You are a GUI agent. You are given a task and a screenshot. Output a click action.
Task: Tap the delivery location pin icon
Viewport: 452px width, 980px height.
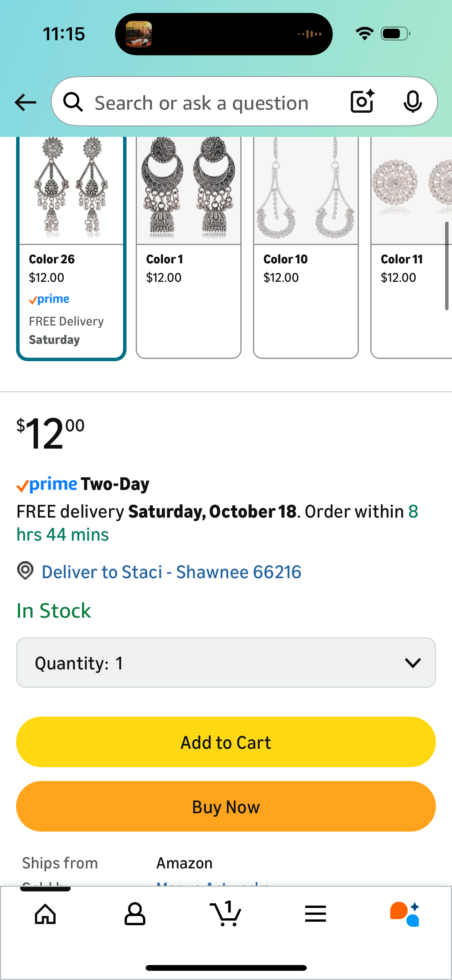(x=25, y=571)
